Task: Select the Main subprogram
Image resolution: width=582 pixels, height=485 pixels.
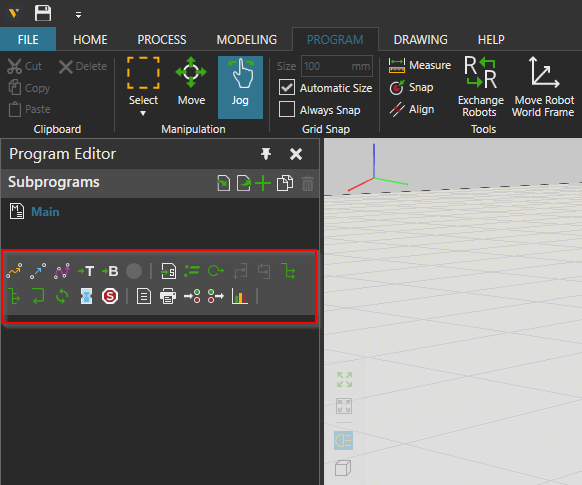Action: tap(45, 212)
